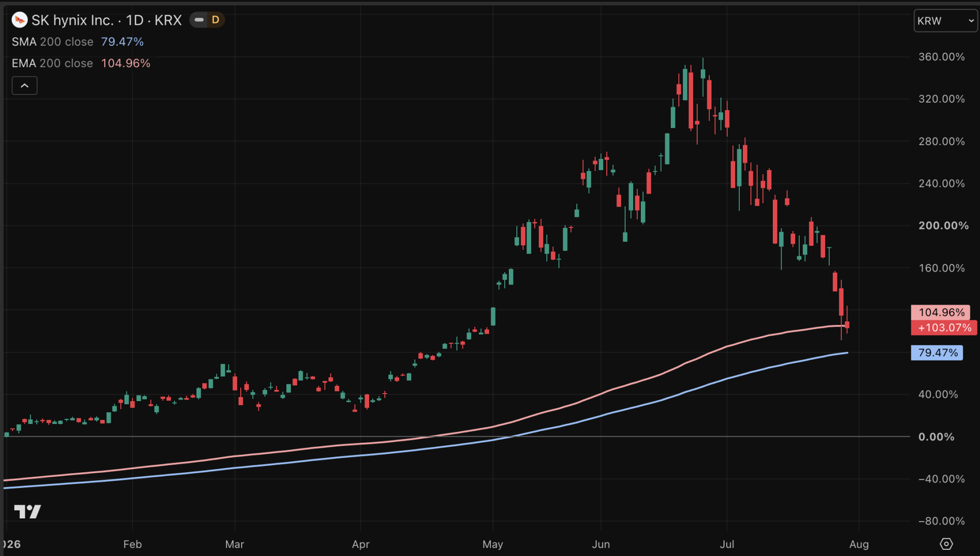Click the dash market status indicator
Viewport: 980px width, 556px height.
199,20
